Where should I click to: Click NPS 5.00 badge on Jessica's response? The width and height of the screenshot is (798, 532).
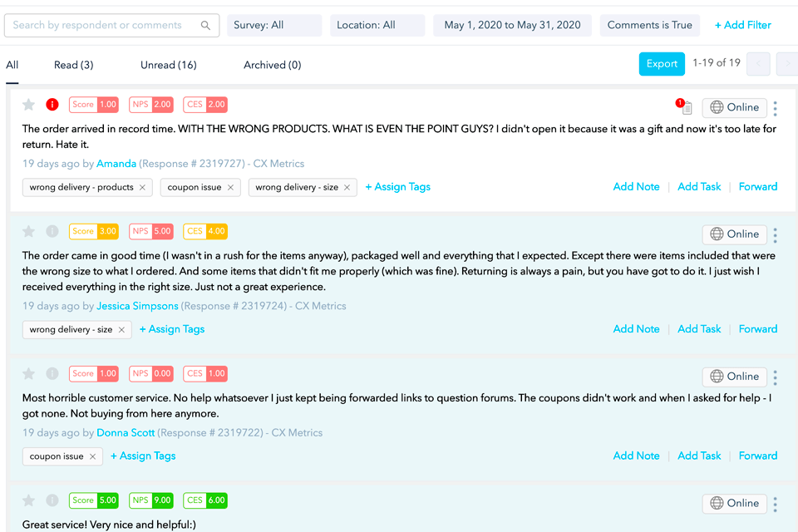[151, 231]
